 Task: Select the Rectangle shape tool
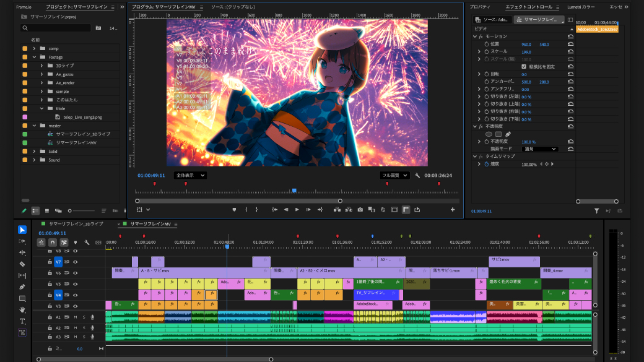click(x=22, y=298)
